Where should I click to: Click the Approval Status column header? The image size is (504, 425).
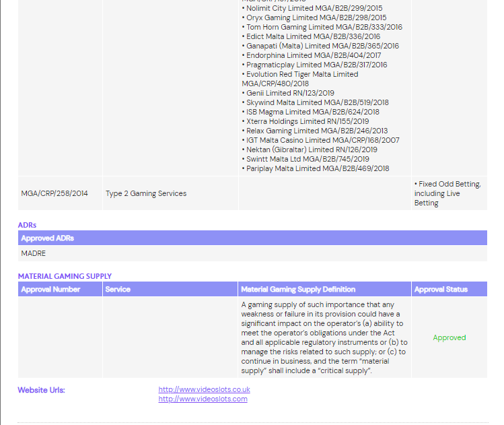tap(449, 289)
